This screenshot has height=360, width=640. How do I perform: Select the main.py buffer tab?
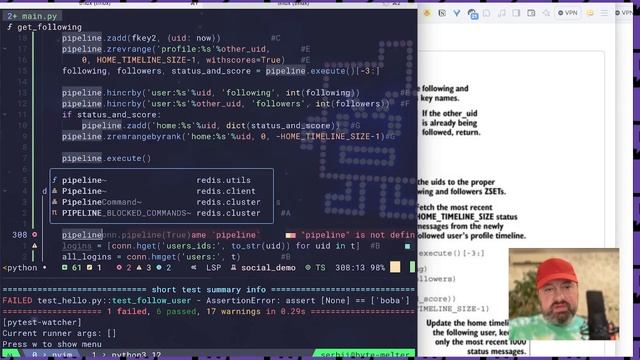[32, 16]
